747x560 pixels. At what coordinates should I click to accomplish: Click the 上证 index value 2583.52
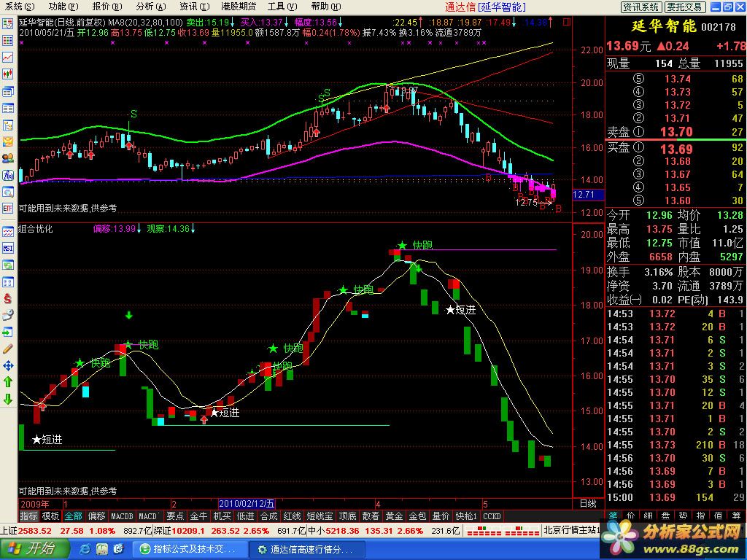tap(35, 531)
